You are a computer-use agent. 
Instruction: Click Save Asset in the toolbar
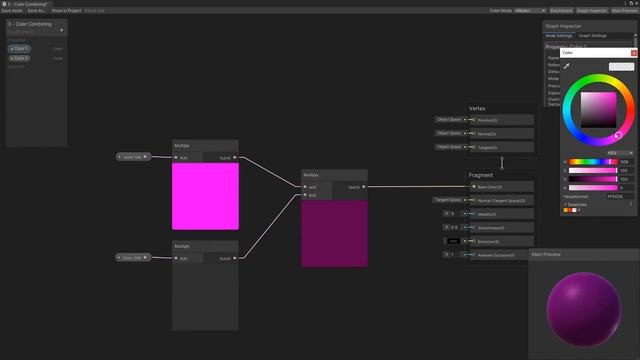(12, 11)
